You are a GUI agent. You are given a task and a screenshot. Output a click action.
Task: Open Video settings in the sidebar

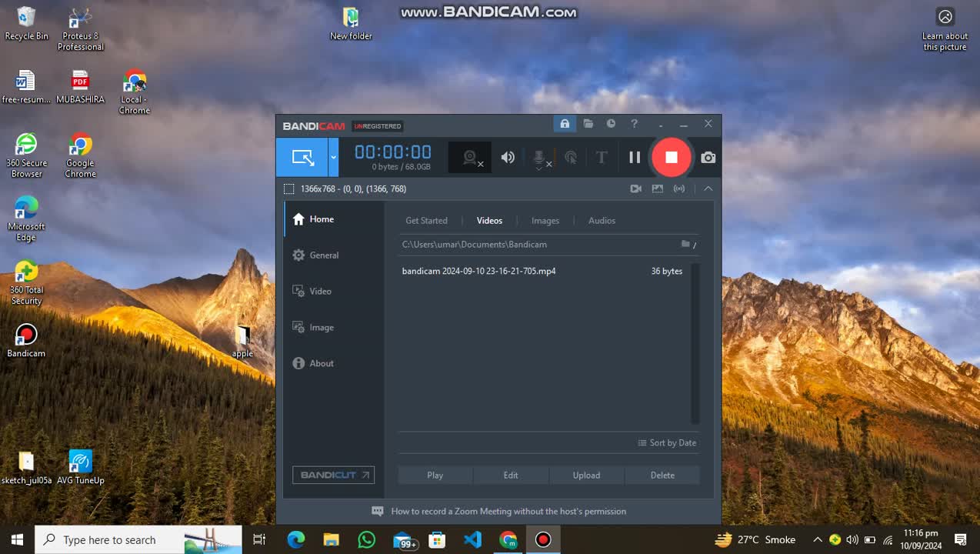point(334,292)
